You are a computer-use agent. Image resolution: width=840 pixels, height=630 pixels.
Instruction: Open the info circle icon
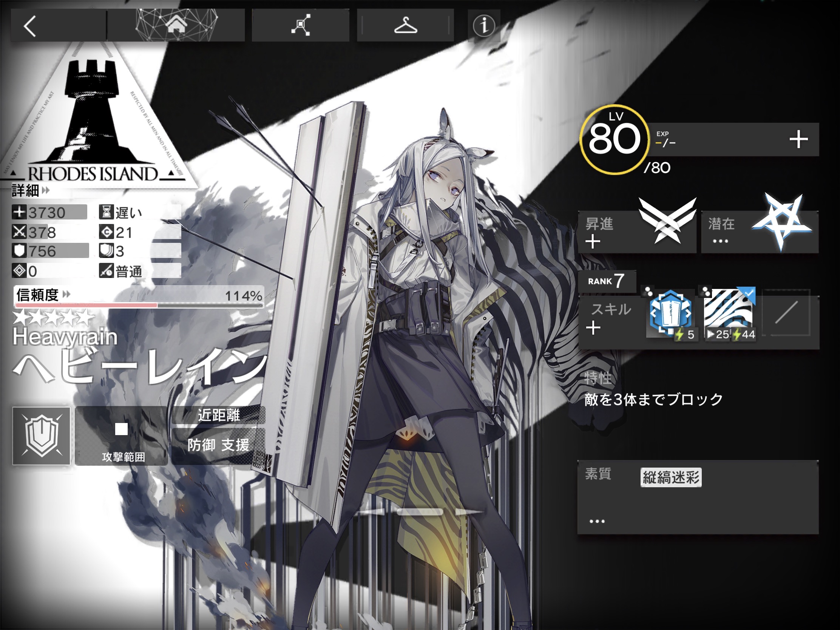click(x=484, y=25)
